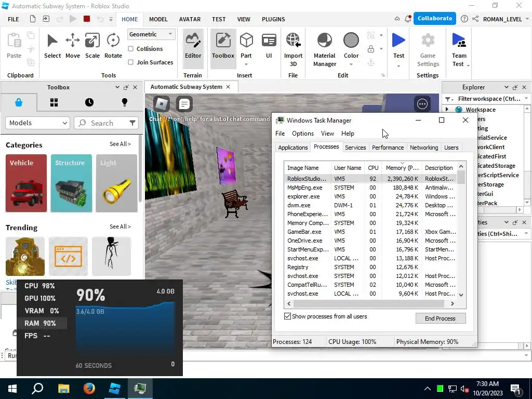The width and height of the screenshot is (532, 399).
Task: Select the Select tool in the ribbon
Action: (x=52, y=46)
